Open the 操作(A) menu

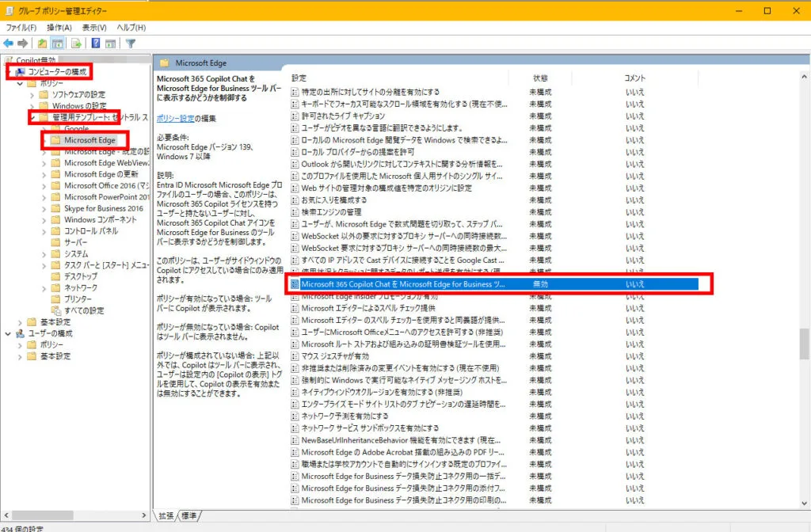tap(59, 28)
